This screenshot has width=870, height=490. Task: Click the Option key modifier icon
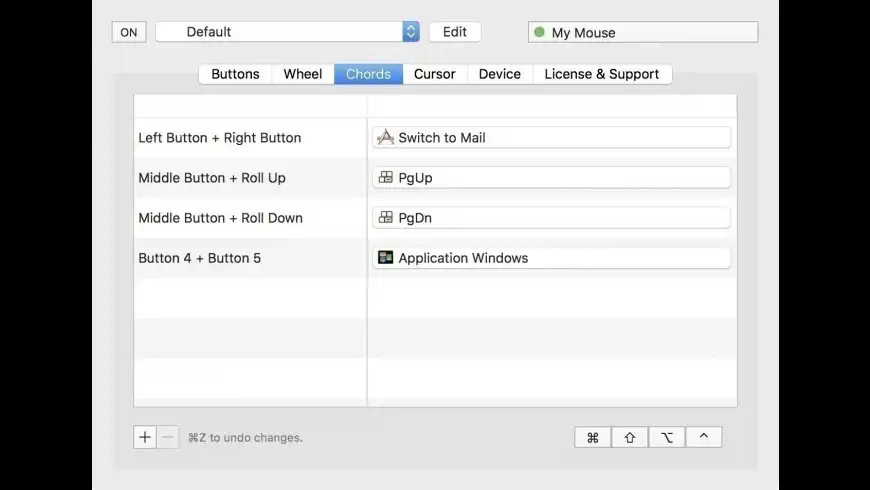[x=667, y=437]
